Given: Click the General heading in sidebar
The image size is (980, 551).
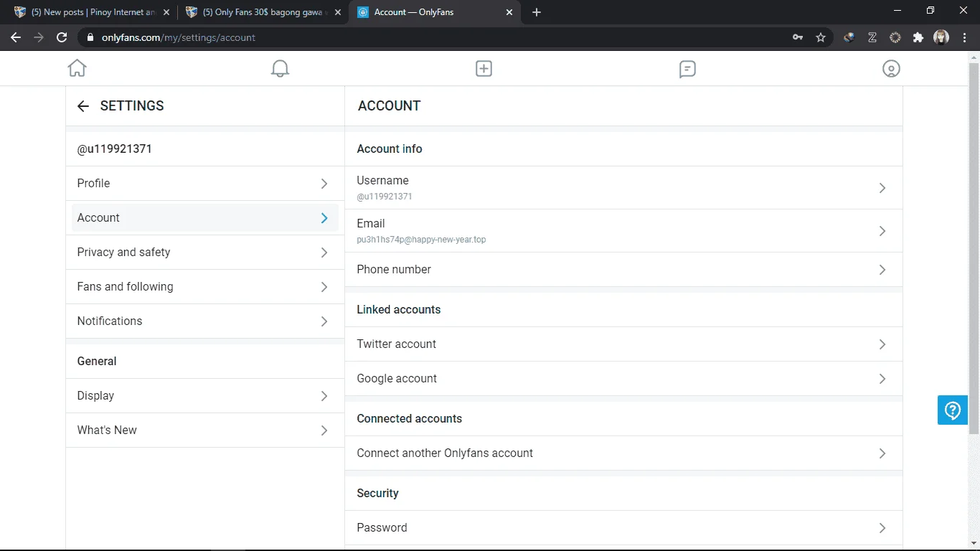Looking at the screenshot, I should [97, 362].
